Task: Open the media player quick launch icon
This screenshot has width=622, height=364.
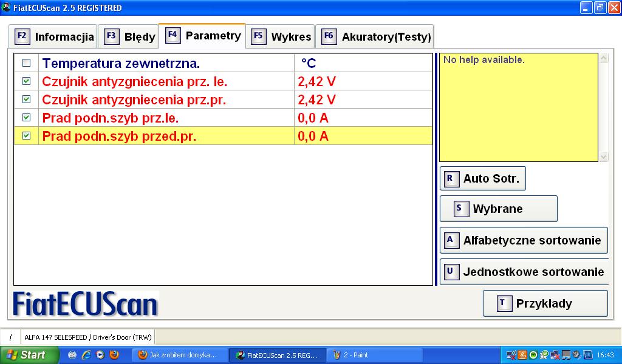Action: point(100,354)
